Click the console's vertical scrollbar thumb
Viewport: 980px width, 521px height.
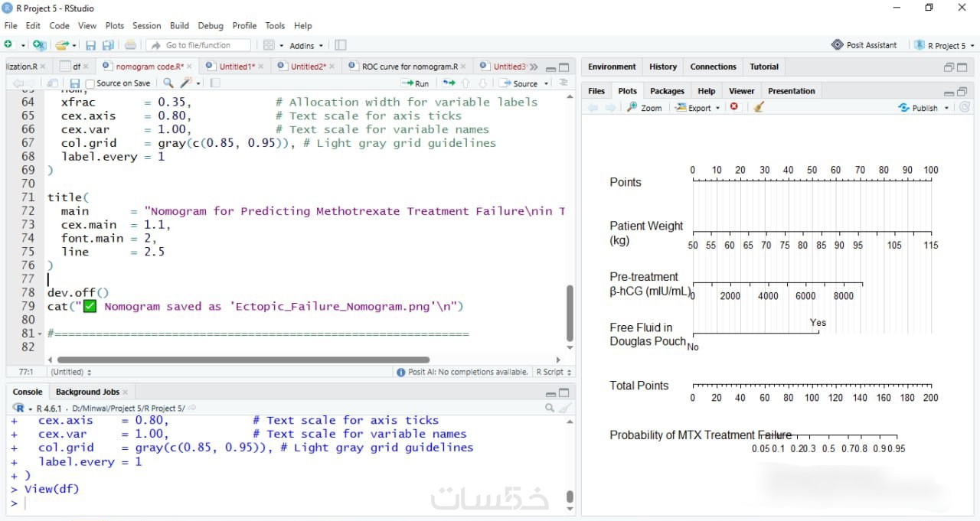pos(570,497)
